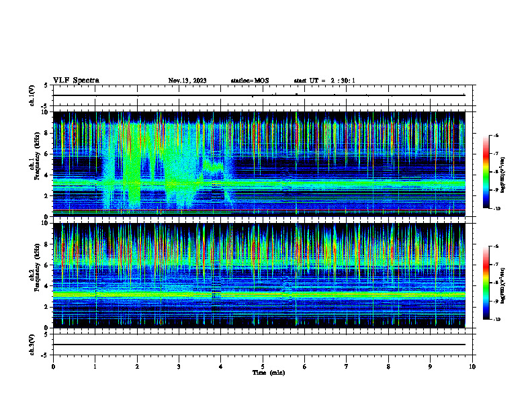Viewport: 532px width, 411px height.
Task: Click time axis tick label "3"
Action: tap(179, 367)
